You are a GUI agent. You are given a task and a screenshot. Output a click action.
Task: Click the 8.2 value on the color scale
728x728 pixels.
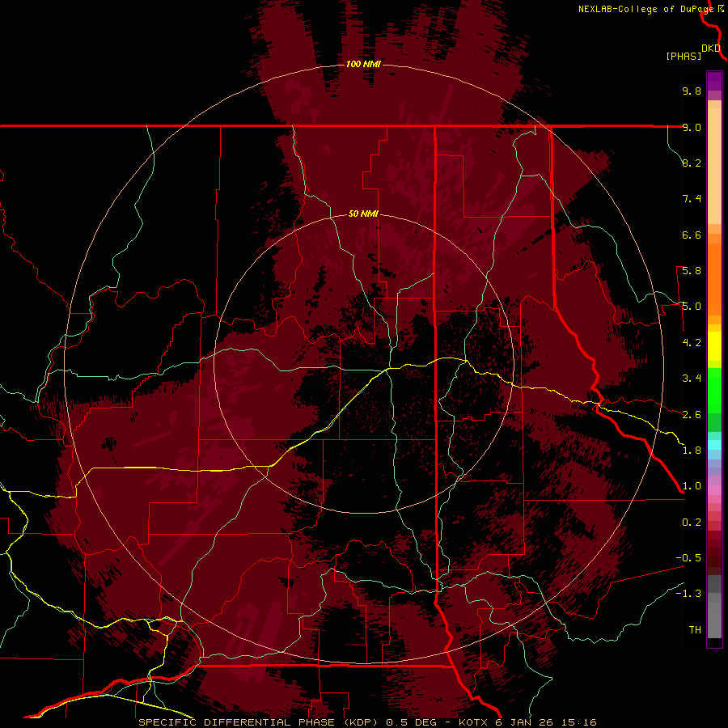click(692, 163)
